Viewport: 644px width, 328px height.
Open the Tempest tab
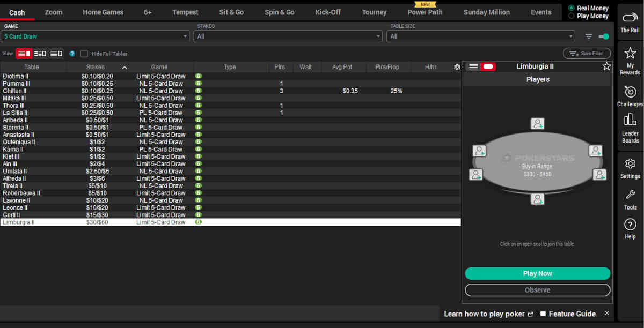click(x=185, y=12)
